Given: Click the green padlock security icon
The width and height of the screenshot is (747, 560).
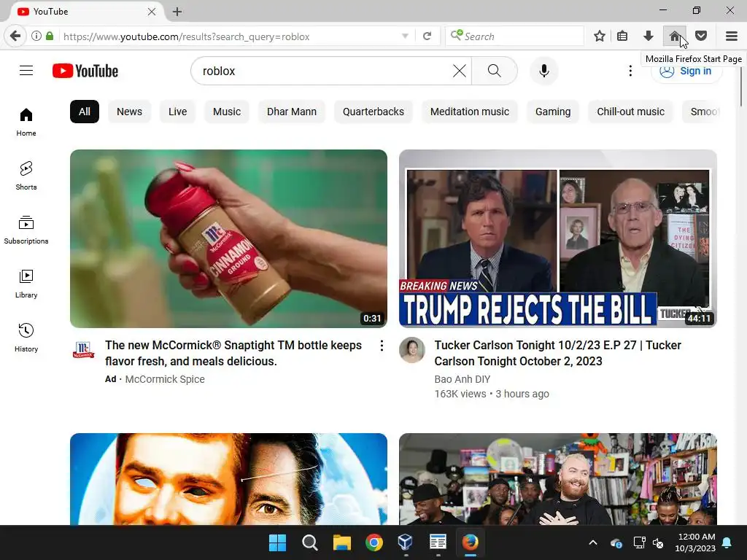Looking at the screenshot, I should (x=50, y=36).
